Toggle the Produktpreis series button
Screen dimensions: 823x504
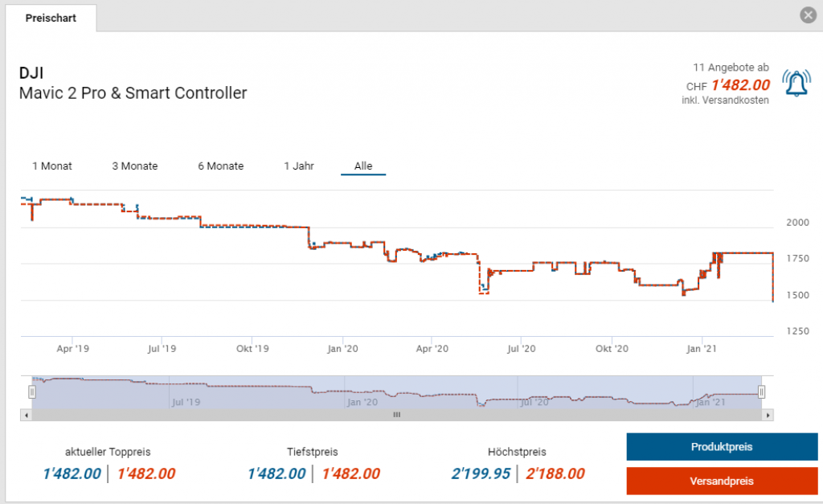pyautogui.click(x=721, y=447)
